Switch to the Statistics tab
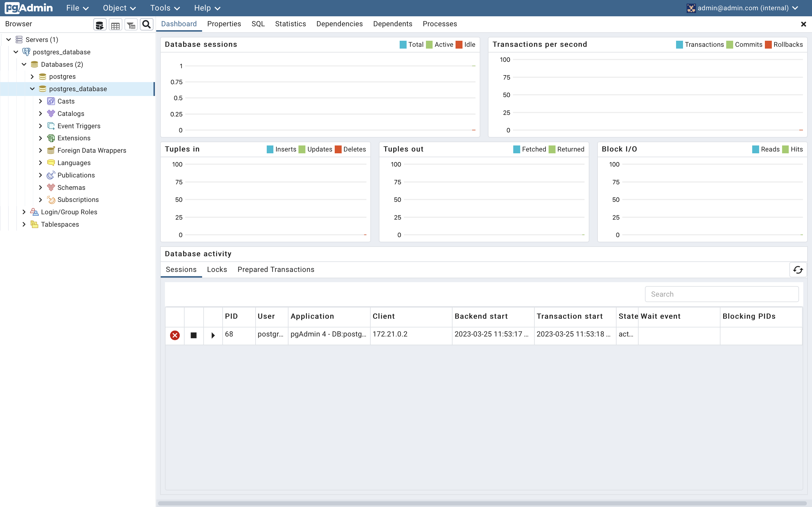812x507 pixels. (x=290, y=24)
